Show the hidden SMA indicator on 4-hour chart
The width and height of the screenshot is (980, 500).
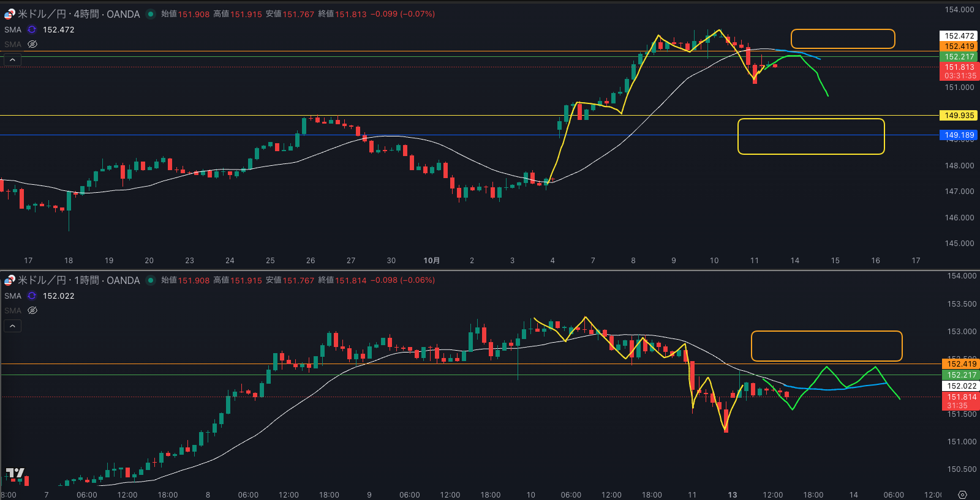(x=32, y=45)
